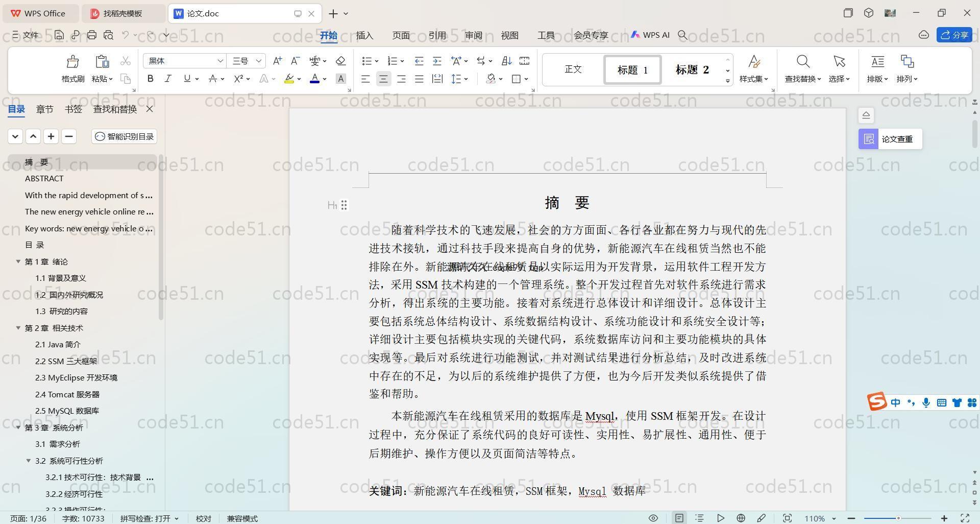Click the text highlight color swatch
The height and width of the screenshot is (524, 980).
pyautogui.click(x=289, y=79)
